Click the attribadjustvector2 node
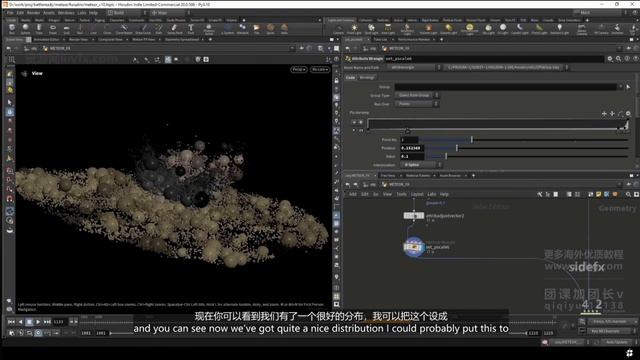 pyautogui.click(x=413, y=216)
